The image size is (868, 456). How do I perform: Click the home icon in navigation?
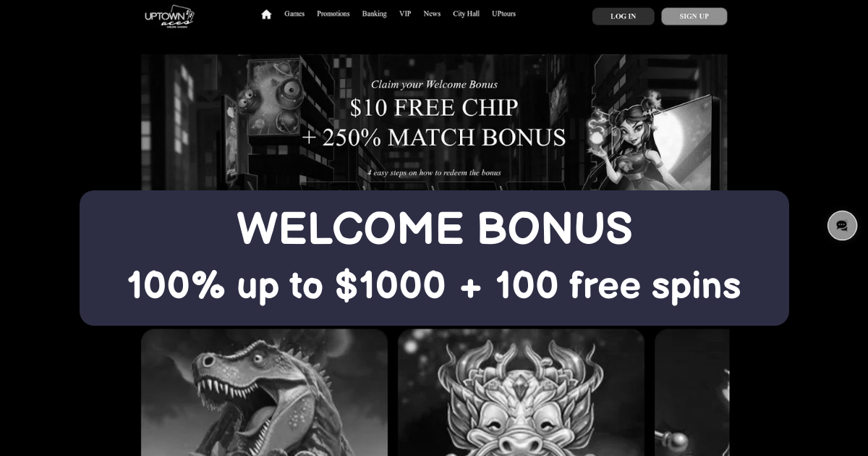tap(266, 14)
